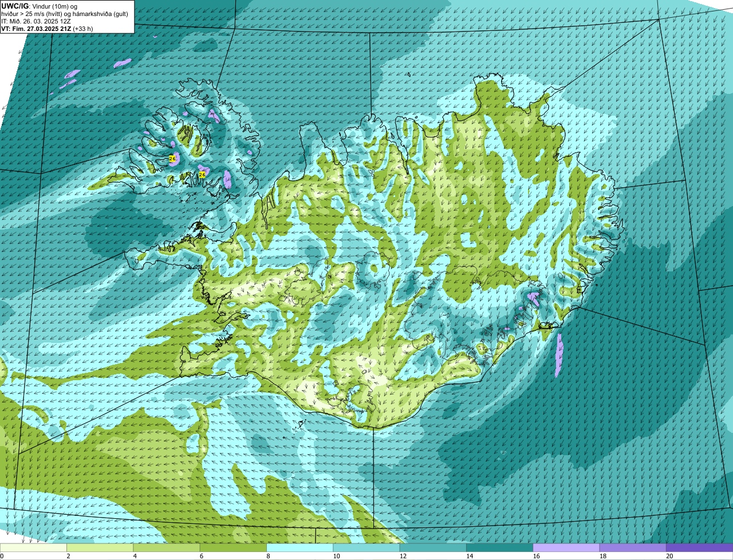Click the pale yellow 0–2 m/s legend swatch
The width and height of the screenshot is (733, 560).
pyautogui.click(x=33, y=548)
